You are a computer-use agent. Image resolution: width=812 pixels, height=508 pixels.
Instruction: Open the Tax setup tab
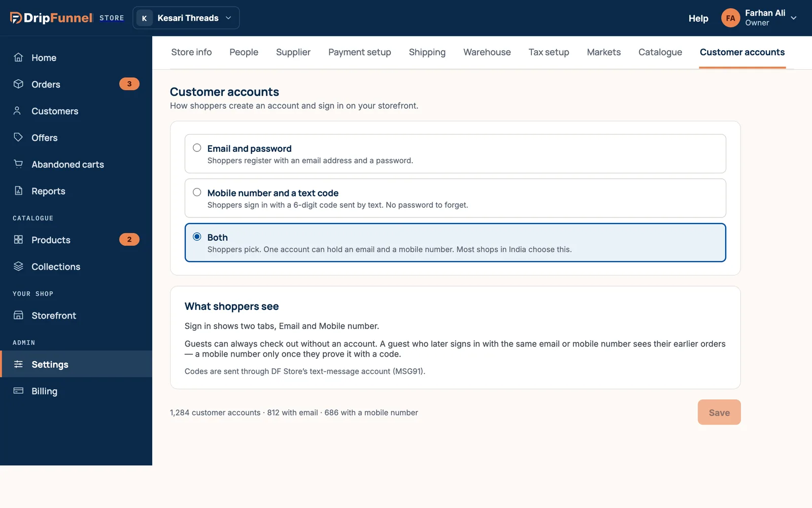coord(549,52)
